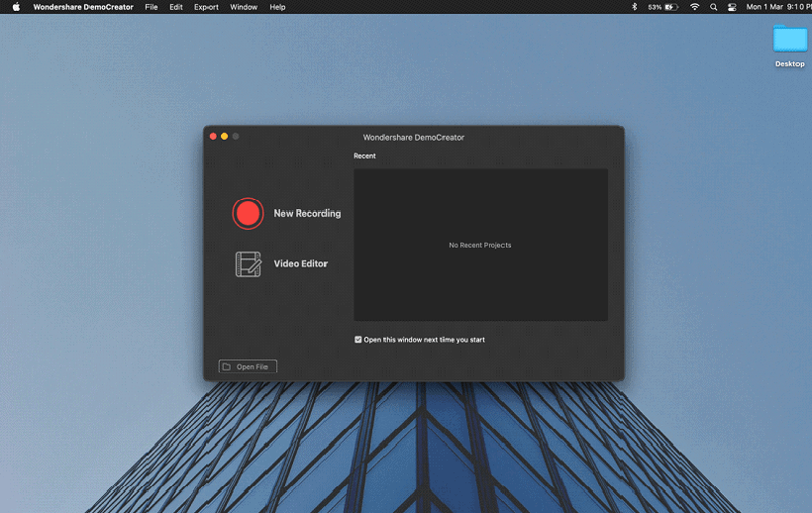Click the battery status icon
The height and width of the screenshot is (513, 812).
click(x=671, y=7)
